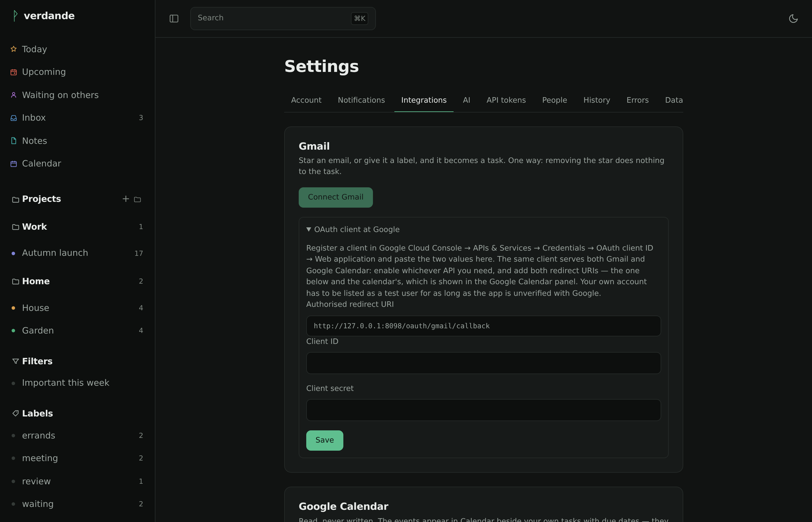Toggle the sidebar panel icon
This screenshot has width=812, height=522.
[174, 19]
